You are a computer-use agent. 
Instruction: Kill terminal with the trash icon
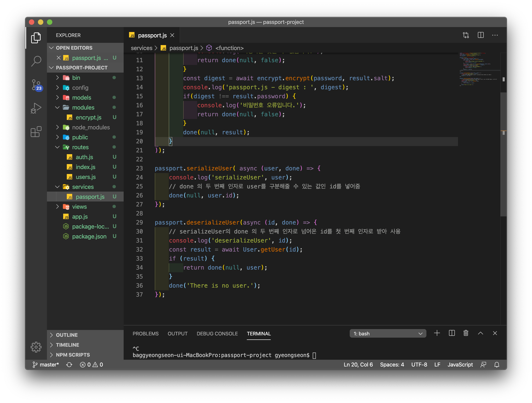[x=466, y=333]
